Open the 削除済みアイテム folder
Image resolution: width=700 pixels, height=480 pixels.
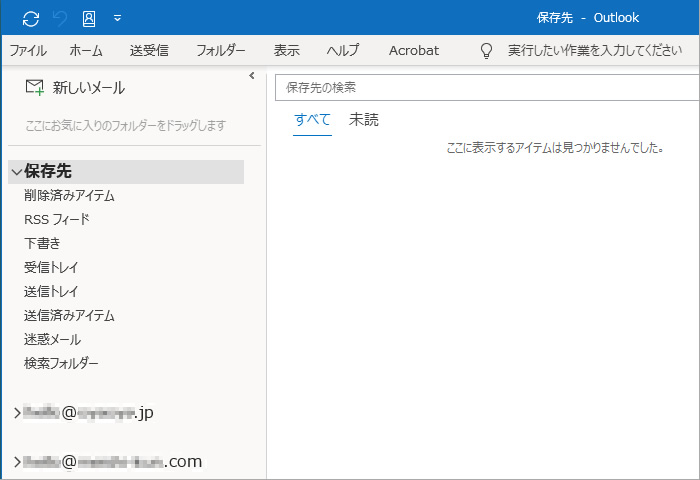[x=69, y=196]
